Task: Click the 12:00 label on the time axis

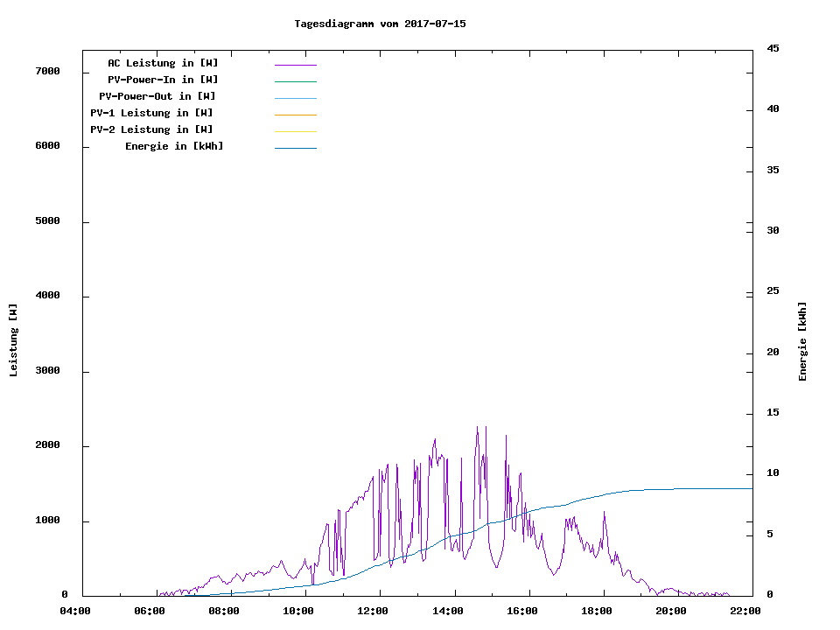Action: 373,611
